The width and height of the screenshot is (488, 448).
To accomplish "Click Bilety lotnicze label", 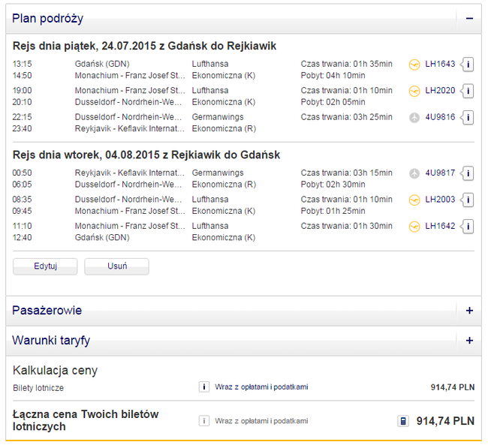I will coord(38,388).
